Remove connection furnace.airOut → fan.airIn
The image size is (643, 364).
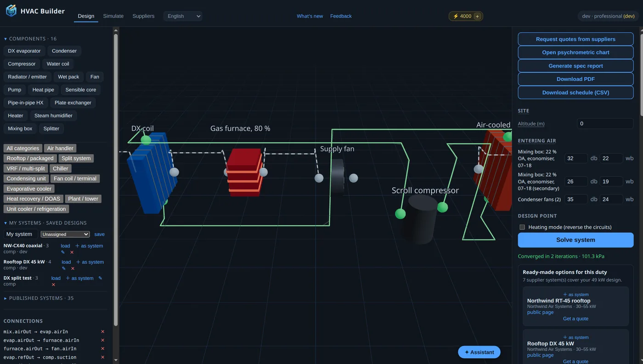click(102, 349)
